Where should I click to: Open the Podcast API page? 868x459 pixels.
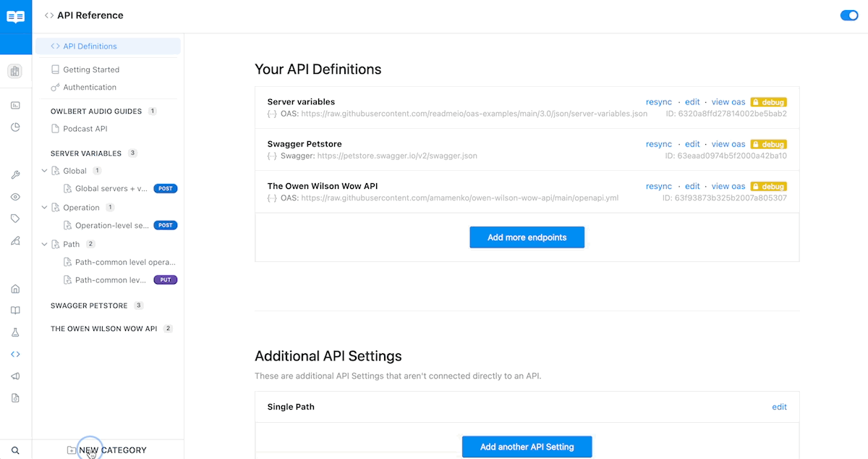pos(85,129)
